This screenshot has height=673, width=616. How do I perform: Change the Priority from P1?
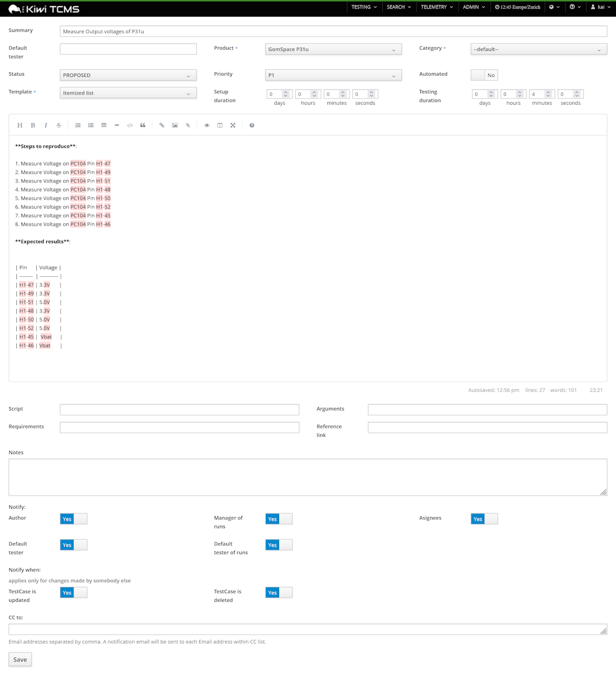coord(333,75)
